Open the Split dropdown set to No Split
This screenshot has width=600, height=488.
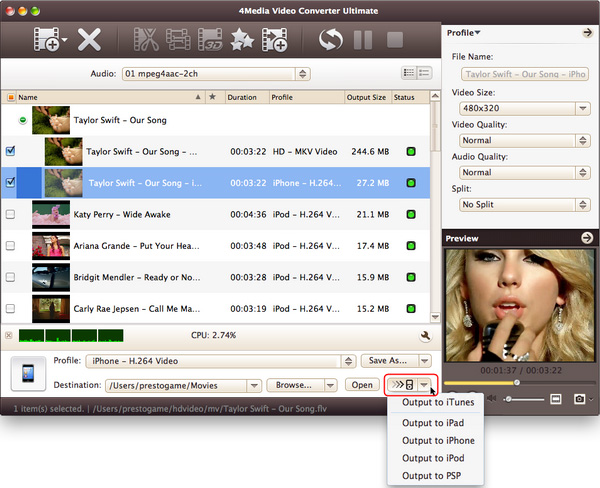[x=524, y=204]
